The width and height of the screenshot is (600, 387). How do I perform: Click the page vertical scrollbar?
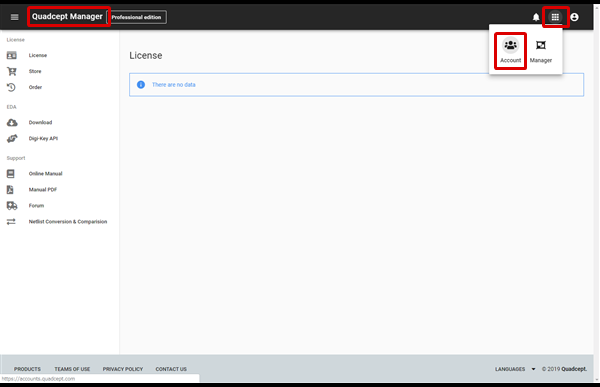(597, 193)
